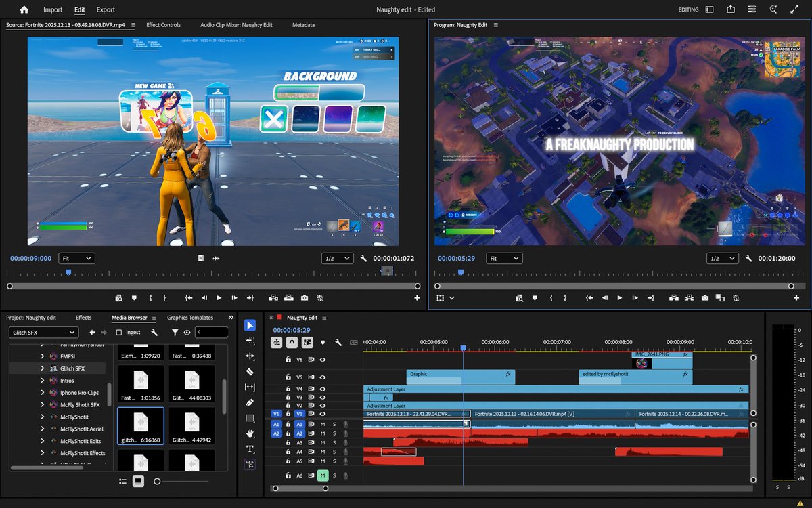Screen dimensions: 812x508
Task: Mute audio track A1
Action: [x=323, y=424]
